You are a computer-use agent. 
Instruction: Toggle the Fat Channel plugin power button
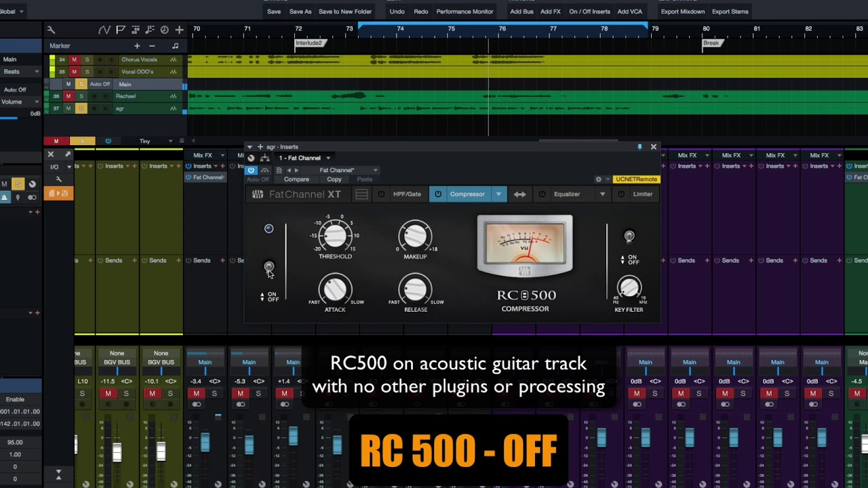251,170
